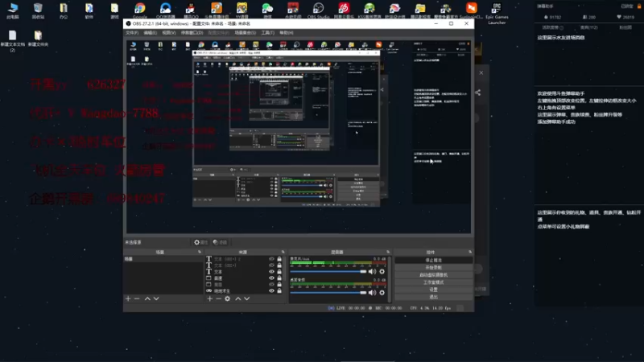Open the 停靠窗口(D) menu
The height and width of the screenshot is (362, 644).
coord(192,33)
